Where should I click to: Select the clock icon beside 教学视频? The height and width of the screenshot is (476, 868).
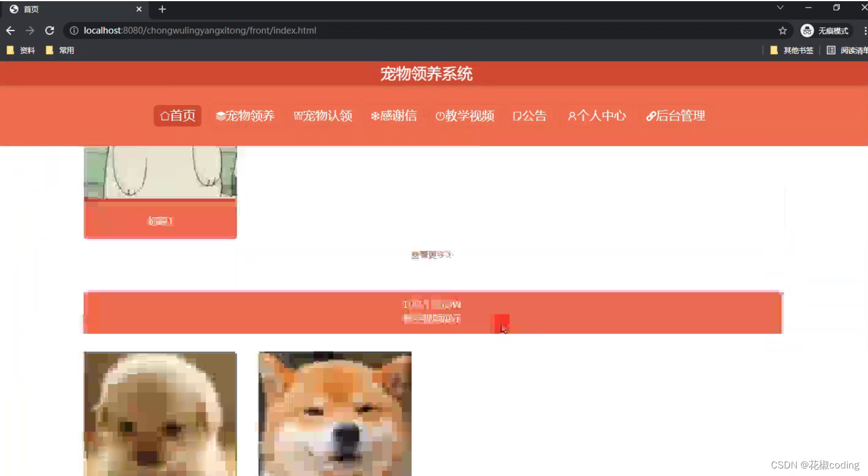click(439, 115)
